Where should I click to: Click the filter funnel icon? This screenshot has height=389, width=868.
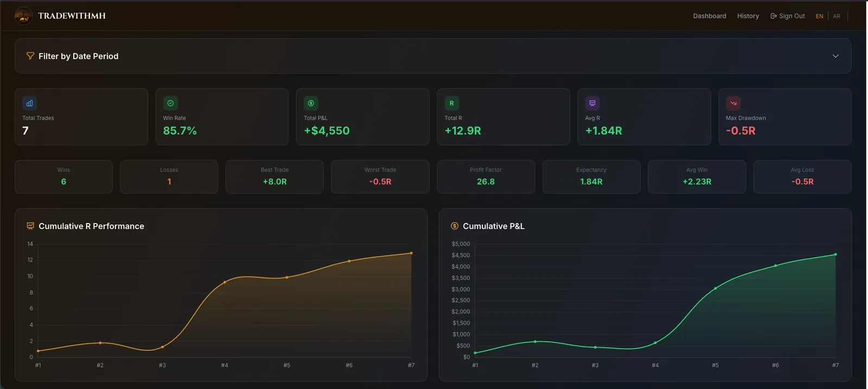30,56
